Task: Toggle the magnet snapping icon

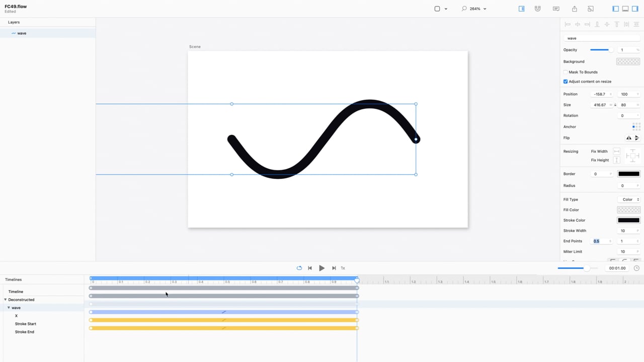Action: (537, 9)
